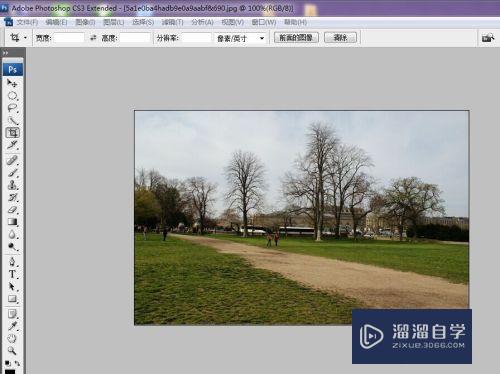Select the Crop tool in toolbox
Viewport: 500px width, 374px height.
click(x=12, y=133)
